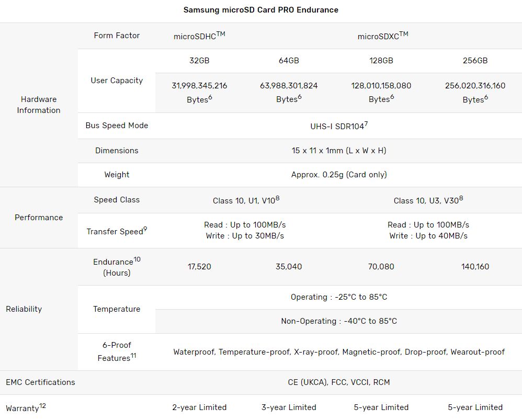This screenshot has width=522, height=420.
Task: Click the '256,020,316,160 Bytes' value
Action: click(475, 92)
